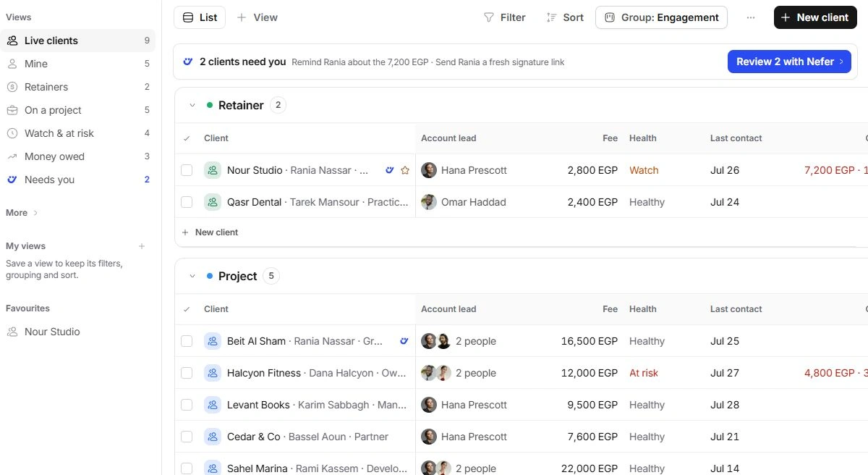Tick the Beit Al Sham row checkbox
This screenshot has width=868, height=475.
coord(187,341)
